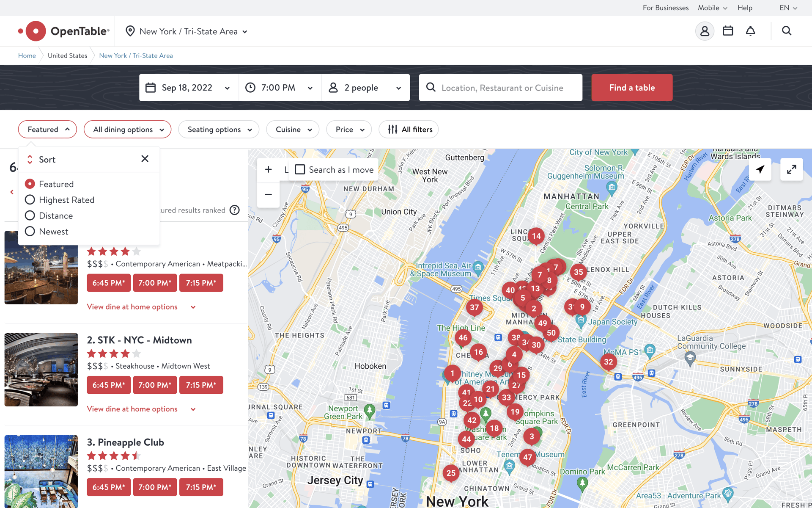Screen dimensions: 812x508
Task: Open the Cuisine filter
Action: point(293,130)
